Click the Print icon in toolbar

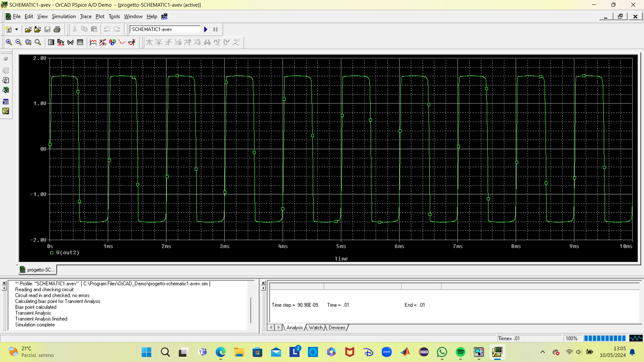tap(57, 29)
